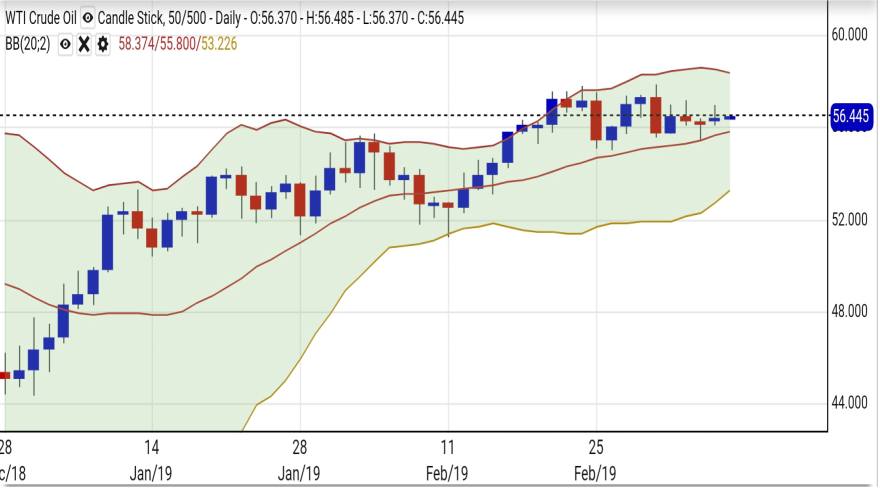Click the 52.000 price axis label
The image size is (880, 488).
point(850,219)
